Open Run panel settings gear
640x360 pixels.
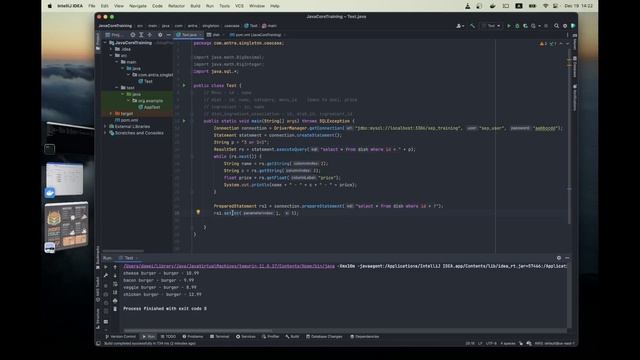coord(559,258)
